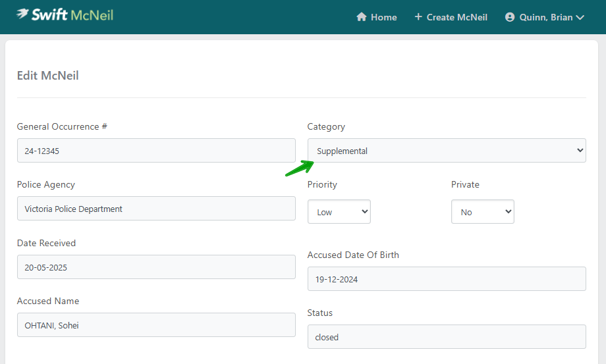This screenshot has width=606, height=364.
Task: Open the Category dropdown showing Supplemental
Action: [447, 151]
